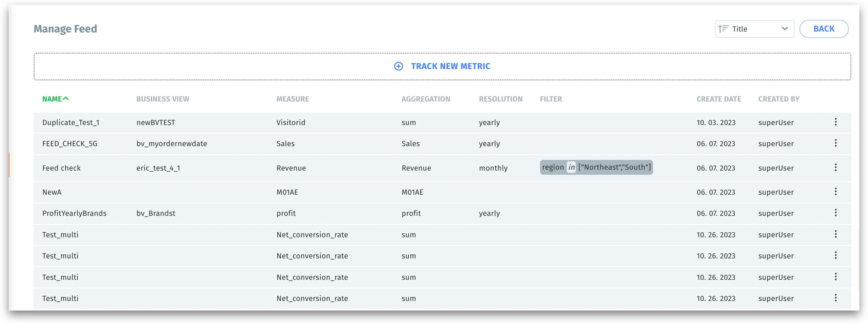Click the region filter chip on Feed check
Image resolution: width=868 pixels, height=323 pixels.
(596, 168)
